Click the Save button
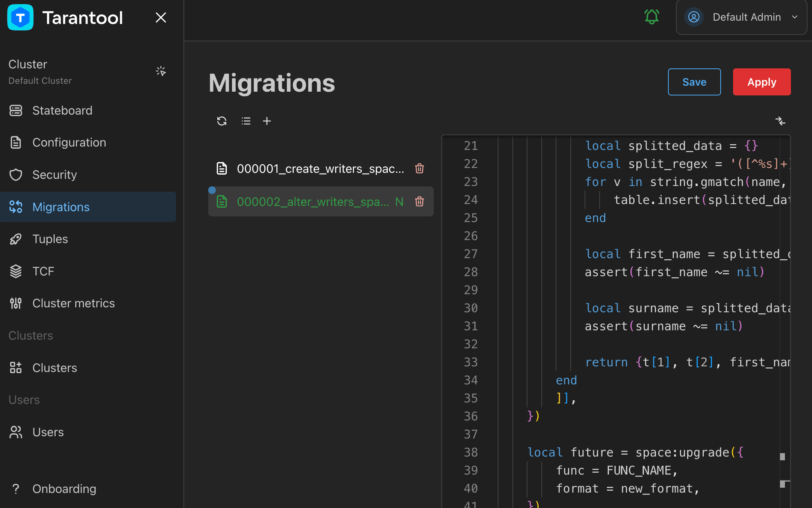This screenshot has width=812, height=508. click(694, 82)
